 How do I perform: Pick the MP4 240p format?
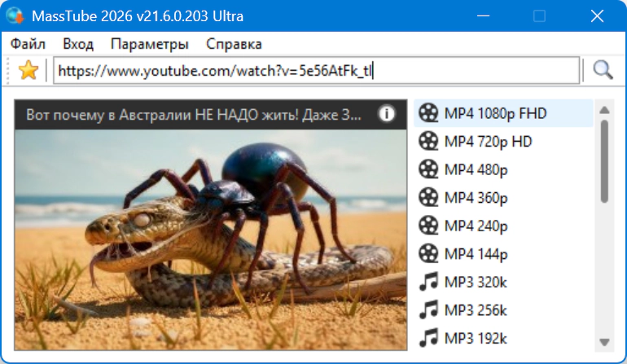click(476, 226)
